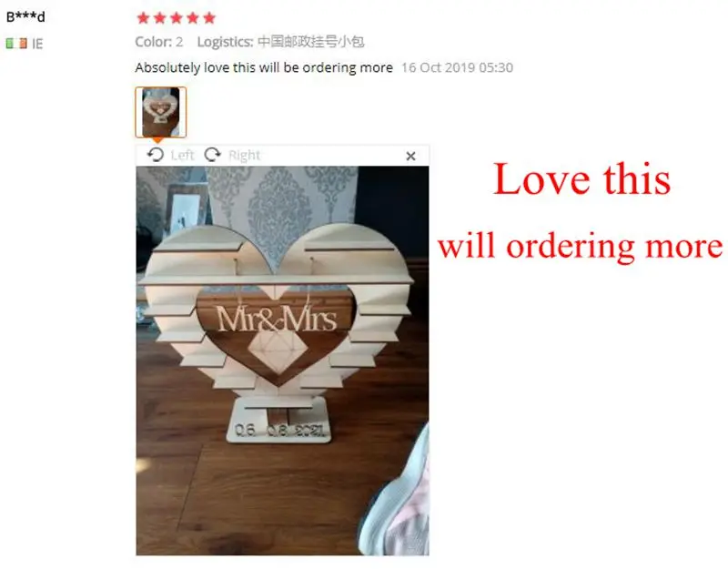Select the small review photo thumbnail

(x=161, y=112)
